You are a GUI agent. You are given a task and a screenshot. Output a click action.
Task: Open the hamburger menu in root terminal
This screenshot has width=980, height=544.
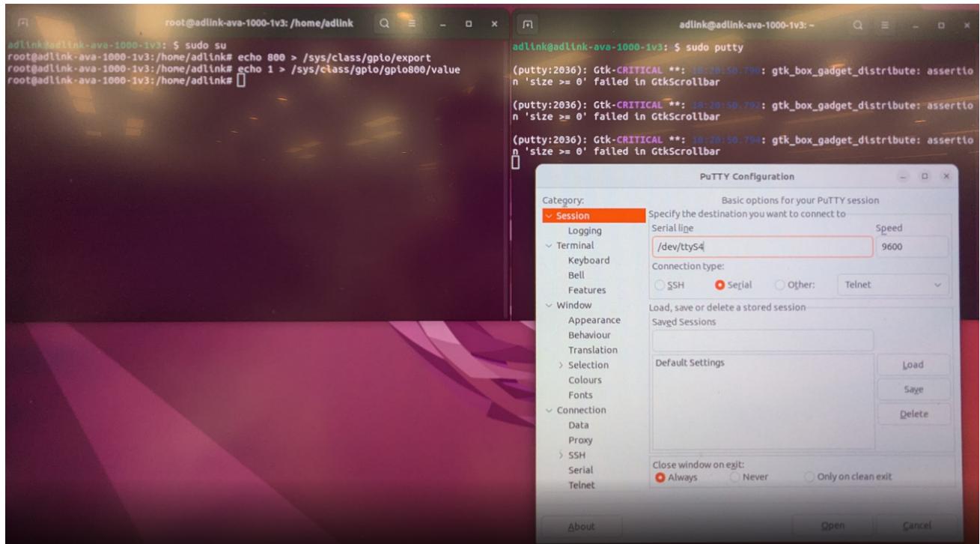pos(410,23)
